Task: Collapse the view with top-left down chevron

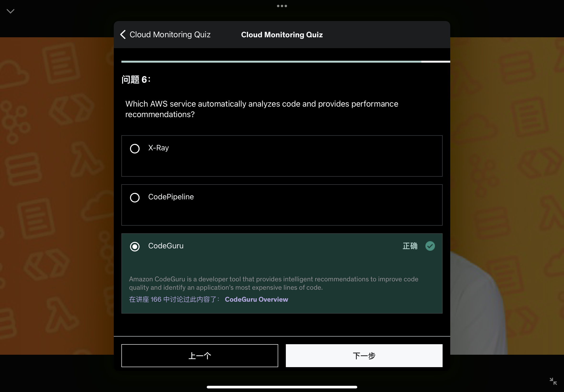Action: pyautogui.click(x=10, y=11)
